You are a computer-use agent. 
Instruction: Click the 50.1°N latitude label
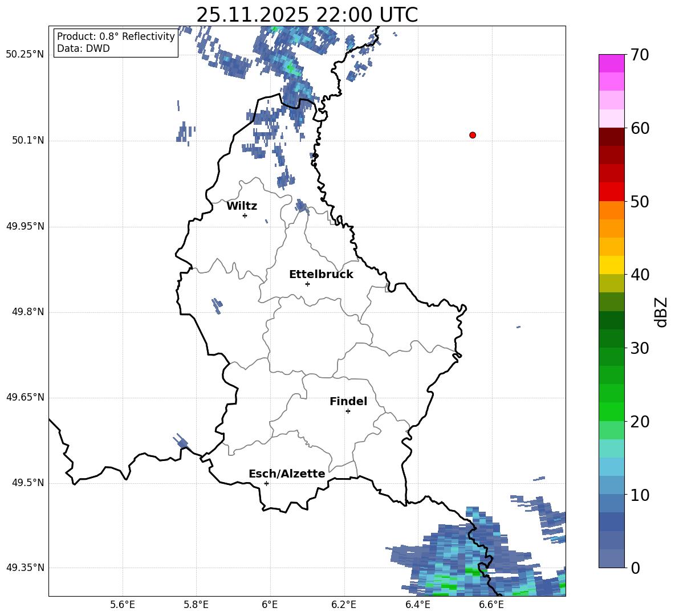pyautogui.click(x=28, y=141)
